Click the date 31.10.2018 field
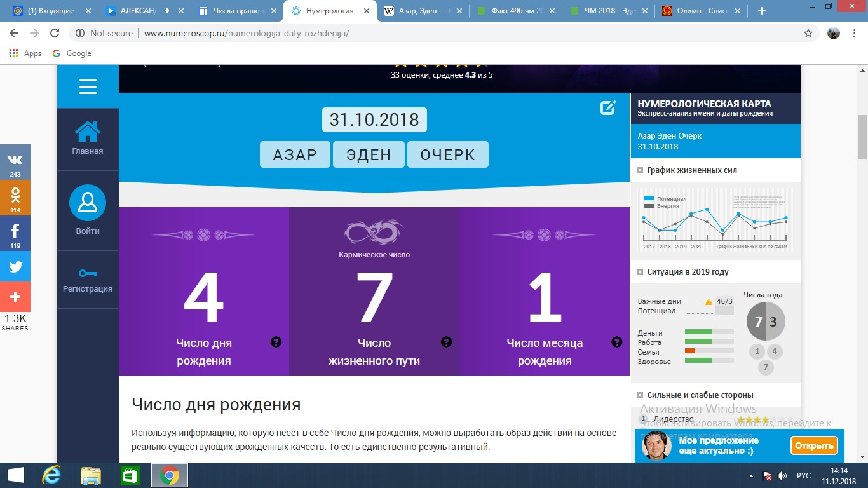 coord(374,120)
